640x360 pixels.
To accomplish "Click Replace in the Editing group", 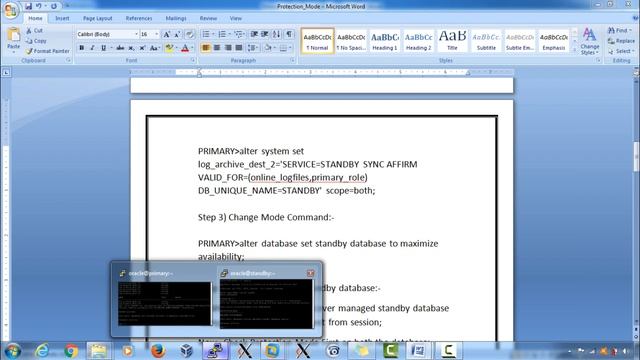I will coord(621,41).
